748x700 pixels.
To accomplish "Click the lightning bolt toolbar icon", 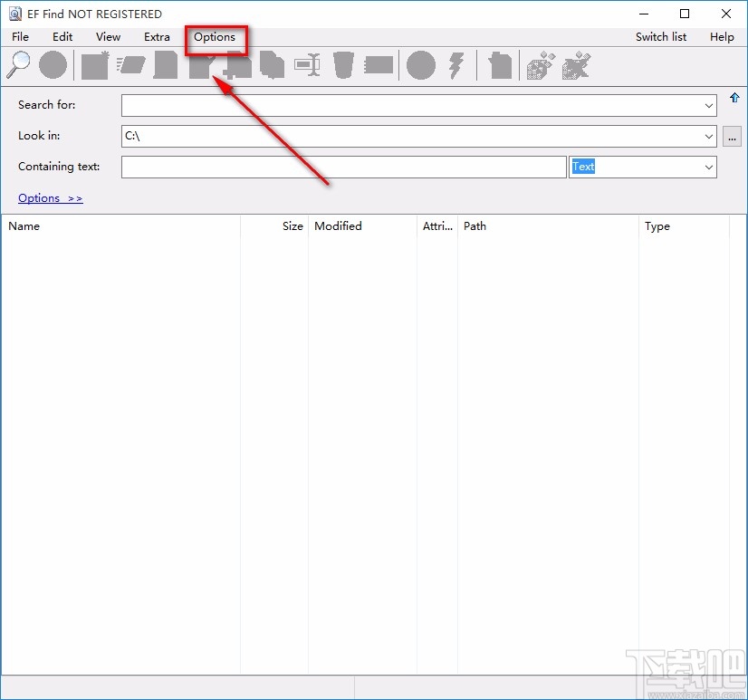I will pyautogui.click(x=456, y=65).
